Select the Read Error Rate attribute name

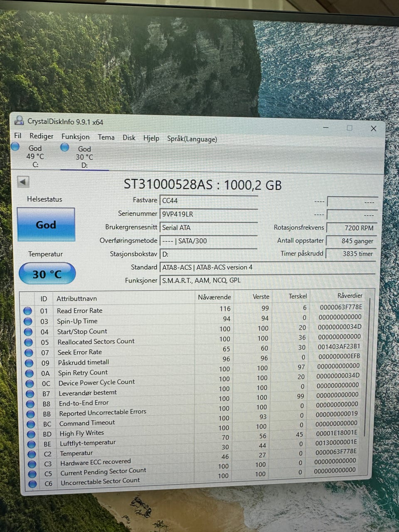pos(79,310)
